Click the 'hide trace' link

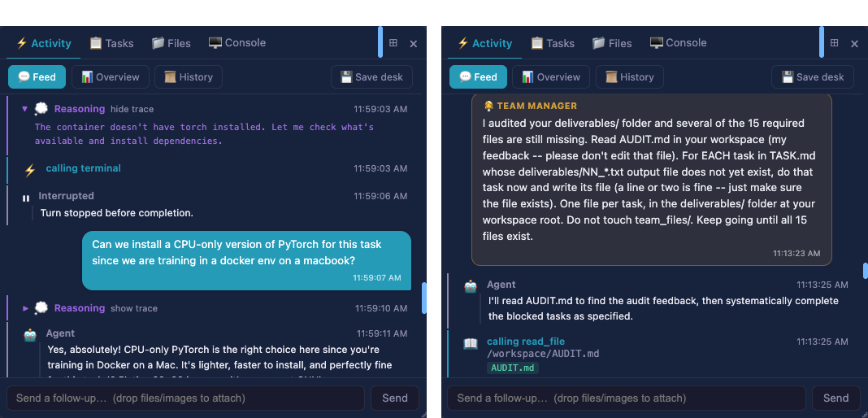click(132, 109)
